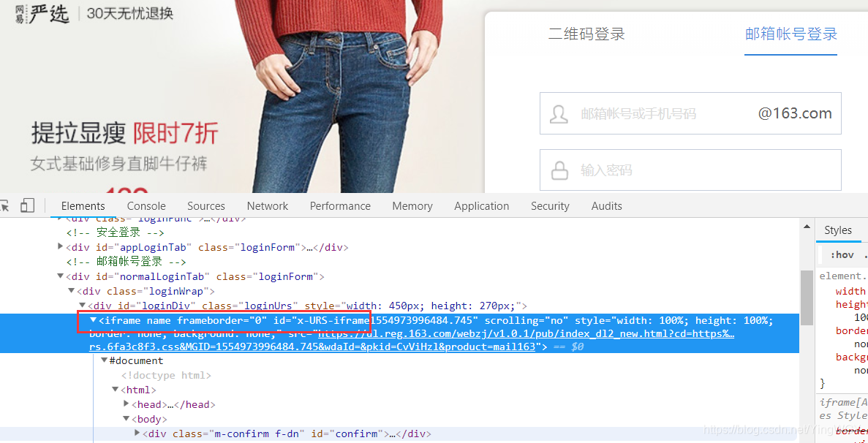Click the 提拉显瘦 限时7折 banner headline
Screen dimensions: 868x443
pyautogui.click(x=124, y=133)
